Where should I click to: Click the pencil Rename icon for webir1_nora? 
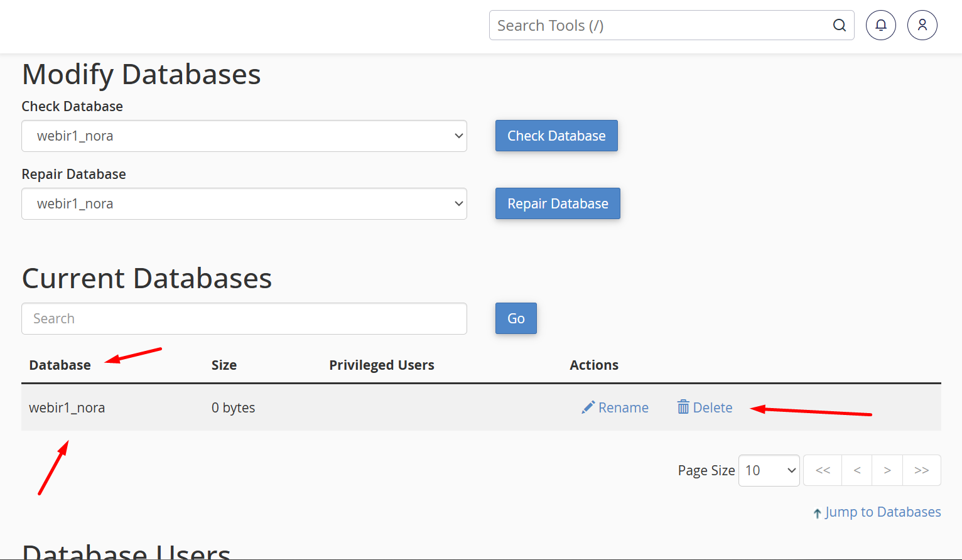[x=588, y=407]
